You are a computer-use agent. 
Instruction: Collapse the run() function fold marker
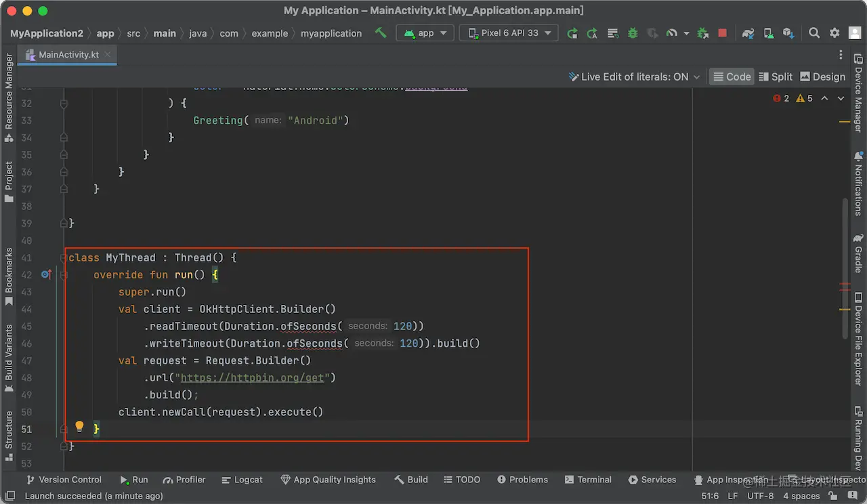pyautogui.click(x=64, y=274)
